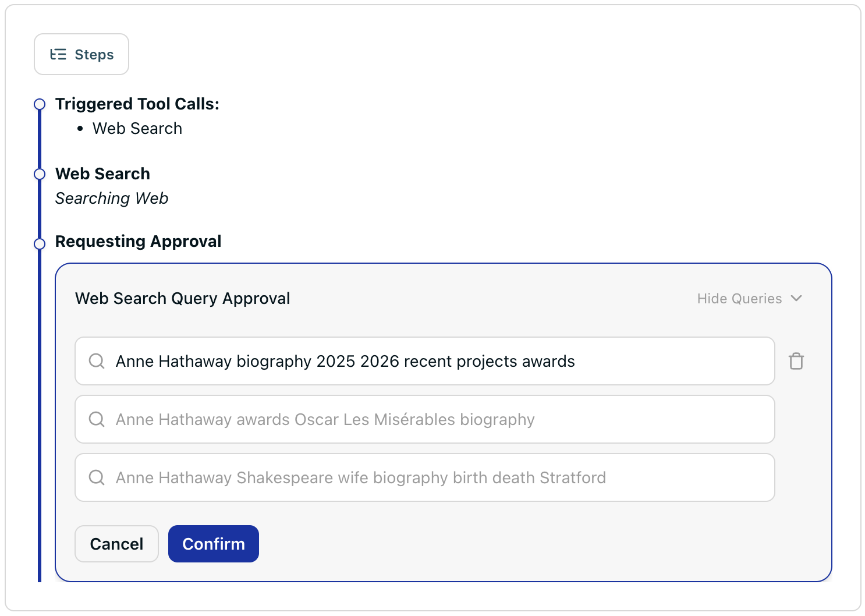This screenshot has width=865, height=616.
Task: Click the Web Search Query Approval title
Action: [x=182, y=298]
